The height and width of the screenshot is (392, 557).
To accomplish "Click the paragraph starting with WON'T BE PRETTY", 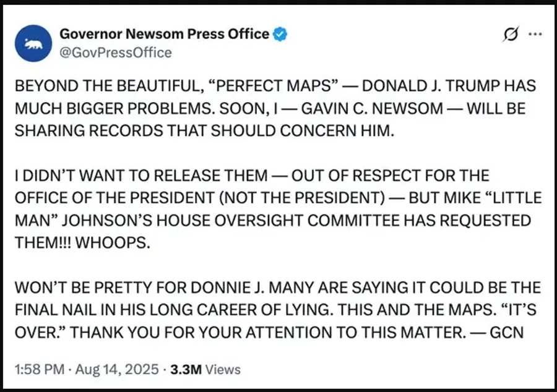I will click(277, 310).
